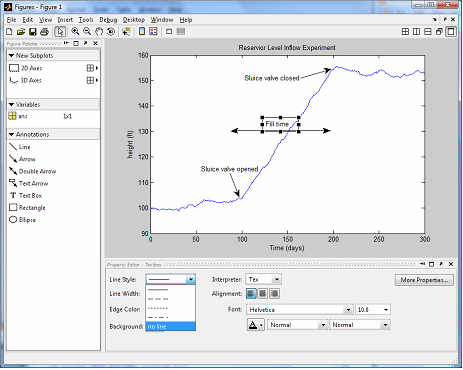The image size is (463, 370).
Task: Add a 3D Axes subplot
Action: [x=25, y=80]
